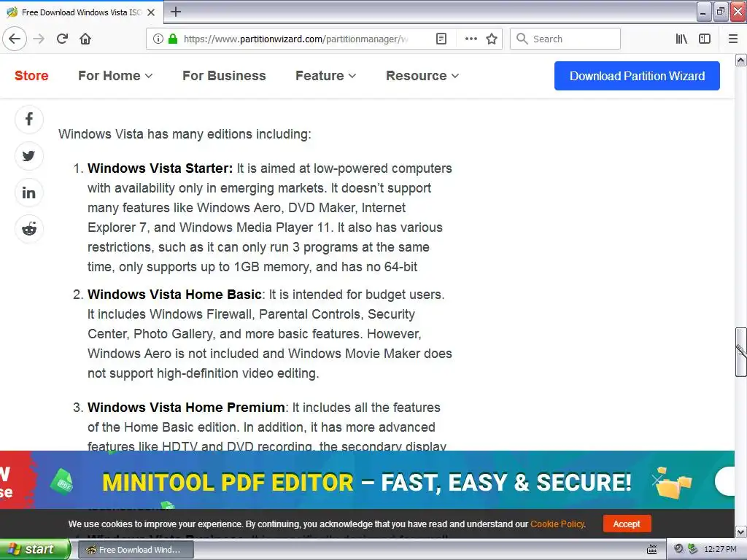
Task: Restore down the browser window
Action: click(720, 12)
